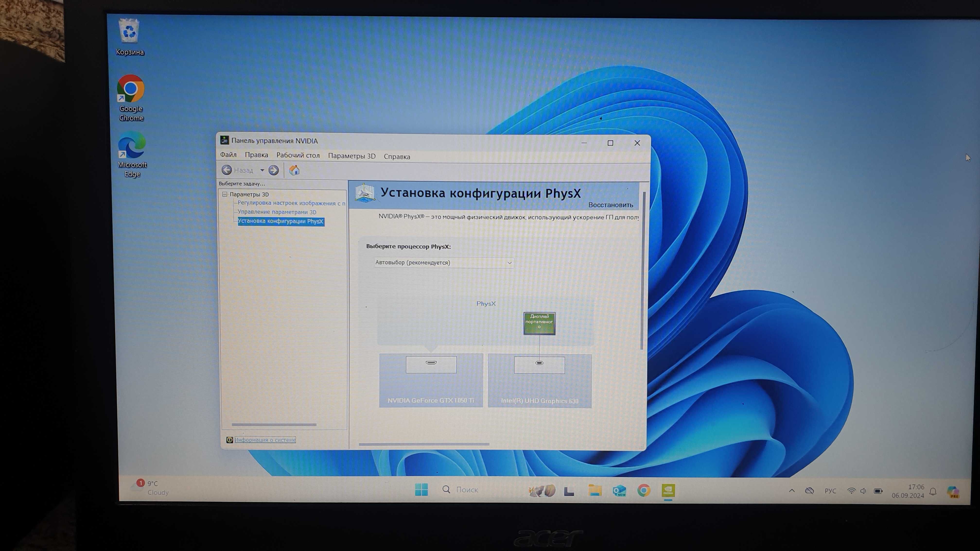The height and width of the screenshot is (551, 980).
Task: Open the Home icon in NVIDIA toolbar
Action: (294, 170)
